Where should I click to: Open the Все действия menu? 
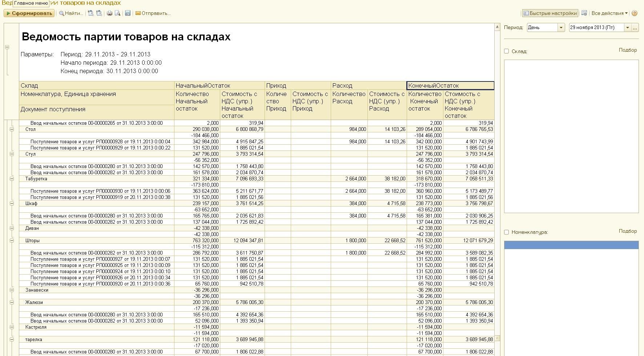609,13
